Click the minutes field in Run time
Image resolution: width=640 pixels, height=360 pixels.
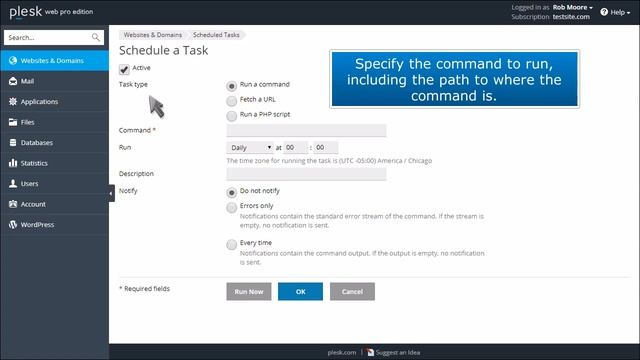pyautogui.click(x=326, y=147)
